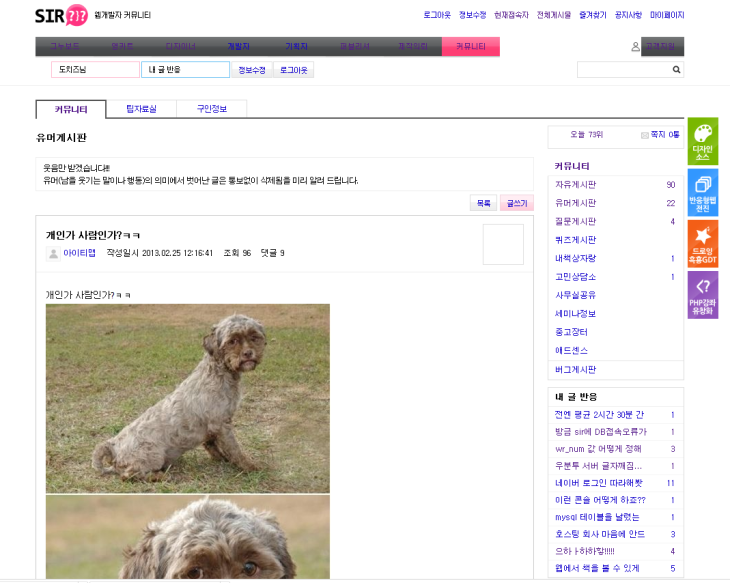Open 질문게시판 in the community sidebar
Screen dimensions: 730x583
[x=576, y=221]
